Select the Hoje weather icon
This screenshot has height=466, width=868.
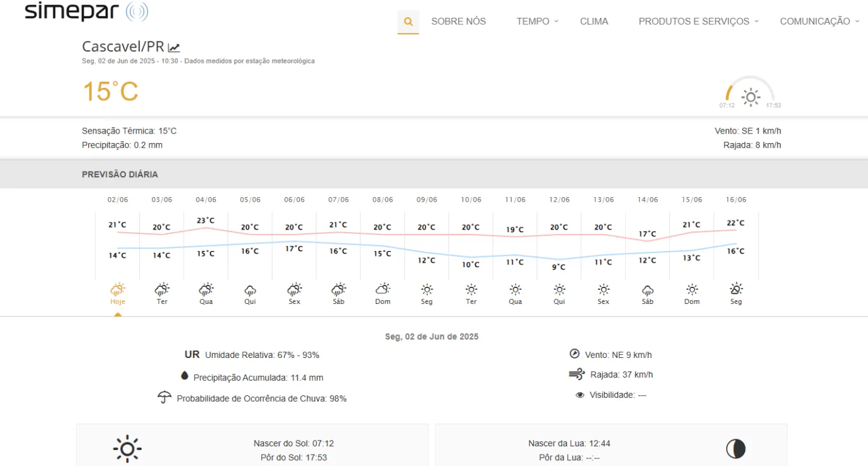coord(118,290)
